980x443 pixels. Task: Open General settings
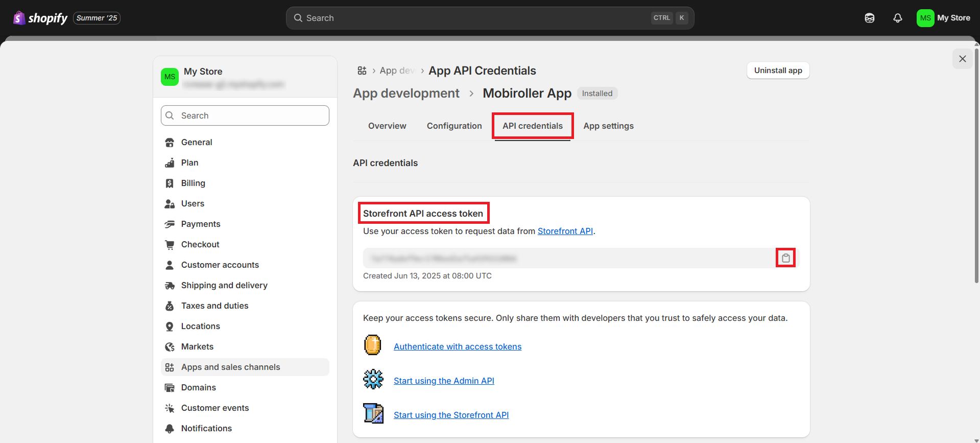tap(245, 142)
